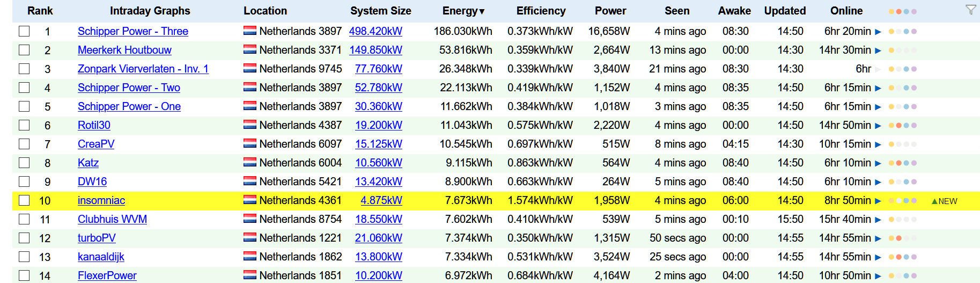Click the Netherlands flag in Rotil30 row
Image resolution: width=980 pixels, height=283 pixels.
click(249, 125)
